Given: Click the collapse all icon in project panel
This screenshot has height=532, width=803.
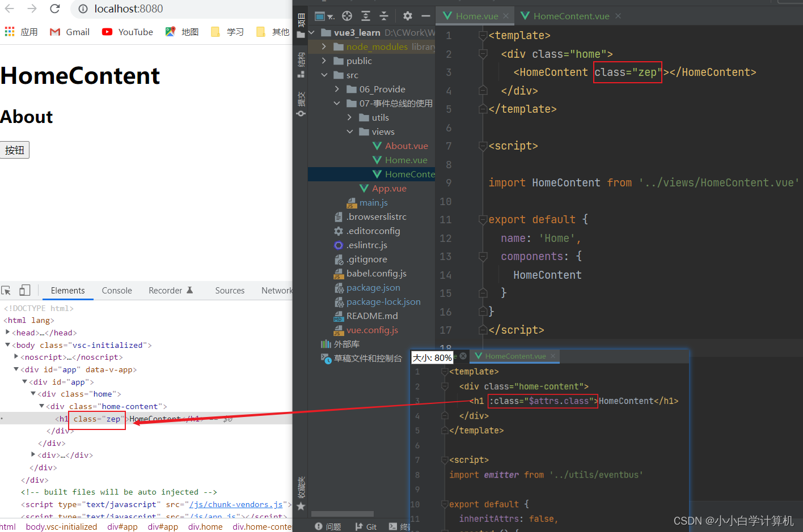Looking at the screenshot, I should (x=384, y=16).
